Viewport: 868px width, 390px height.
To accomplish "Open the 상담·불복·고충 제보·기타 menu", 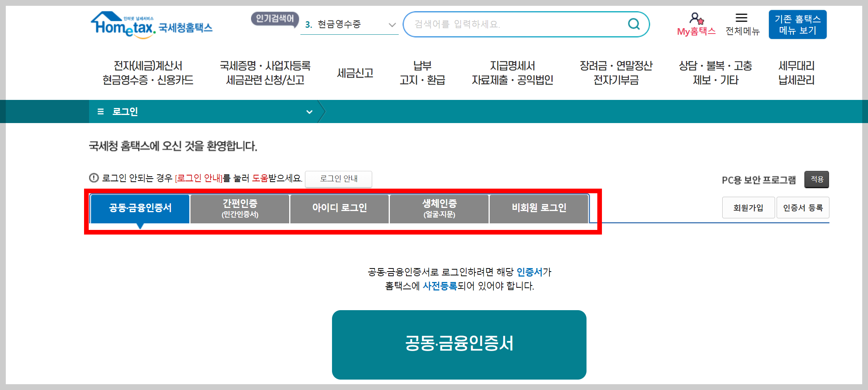I will coord(715,73).
